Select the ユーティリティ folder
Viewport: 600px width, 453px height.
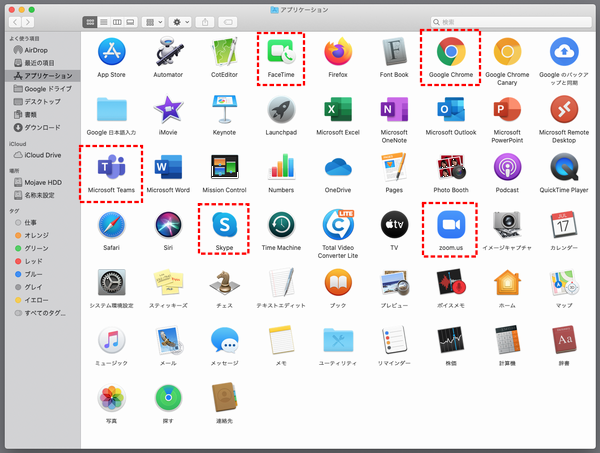point(338,341)
